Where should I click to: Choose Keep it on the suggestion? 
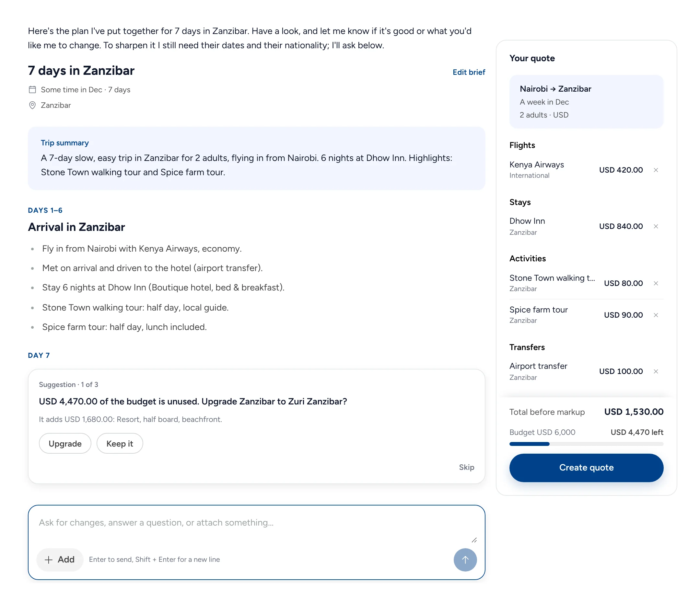pos(120,443)
